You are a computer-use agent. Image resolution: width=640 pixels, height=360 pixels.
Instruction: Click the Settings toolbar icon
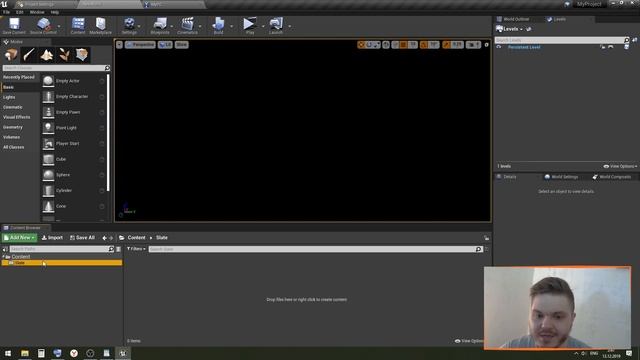tap(129, 26)
